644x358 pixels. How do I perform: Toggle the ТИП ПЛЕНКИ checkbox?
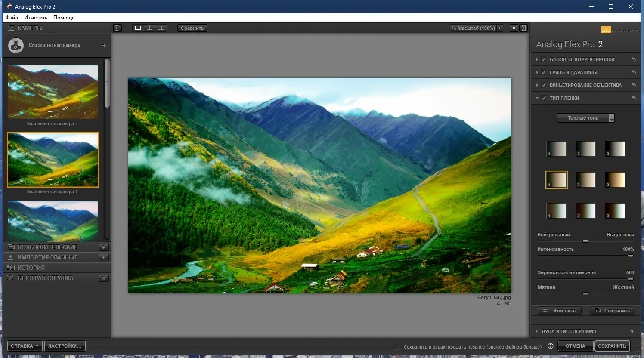544,98
